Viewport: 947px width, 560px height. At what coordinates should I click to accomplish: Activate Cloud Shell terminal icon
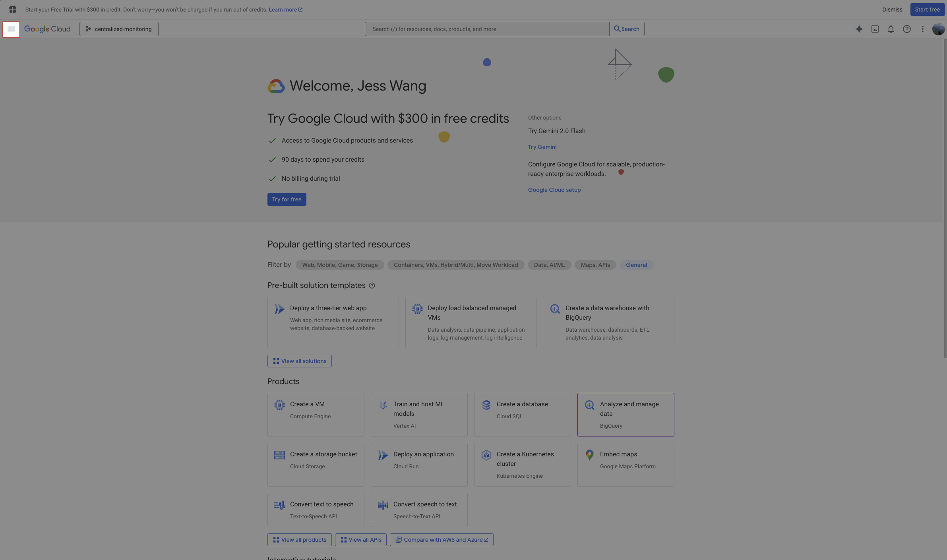(875, 29)
